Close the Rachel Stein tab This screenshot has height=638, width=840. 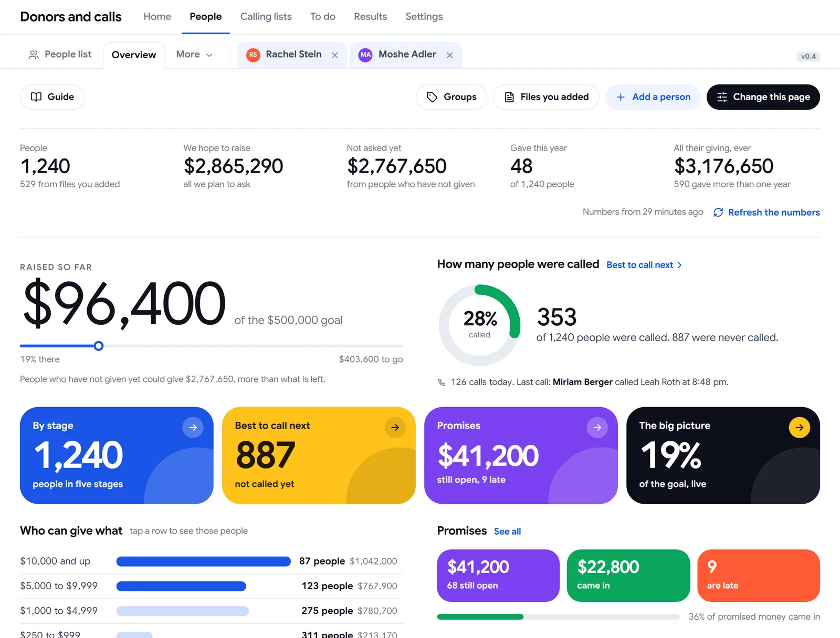(335, 55)
